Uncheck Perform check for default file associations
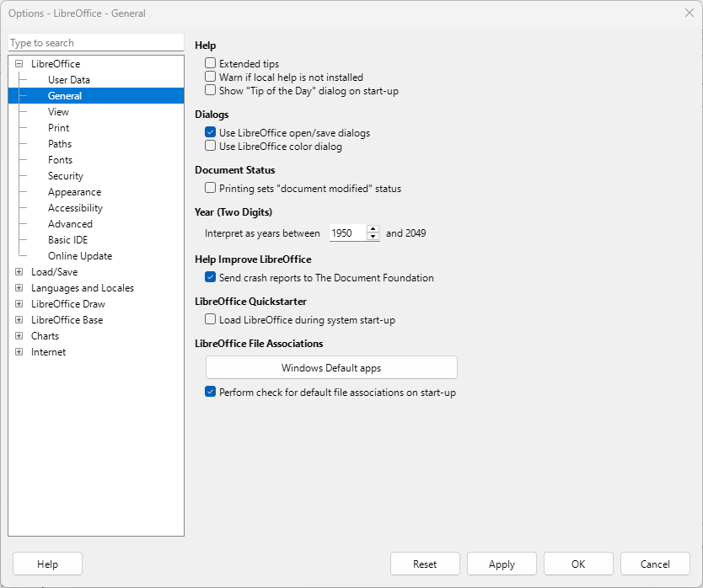 click(x=210, y=392)
